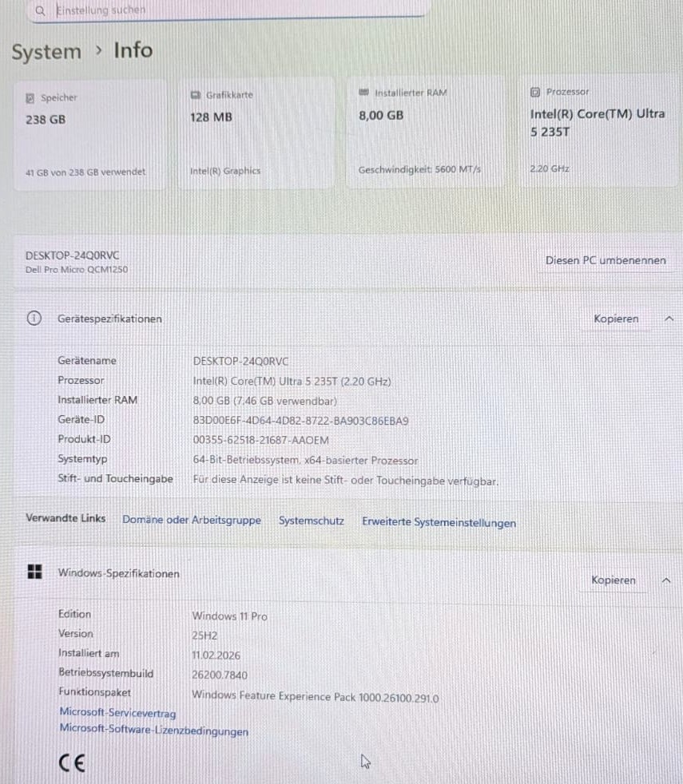Collapse the Gerätespezifikationen section chevron
Viewport: 683px width, 784px height.
click(669, 319)
